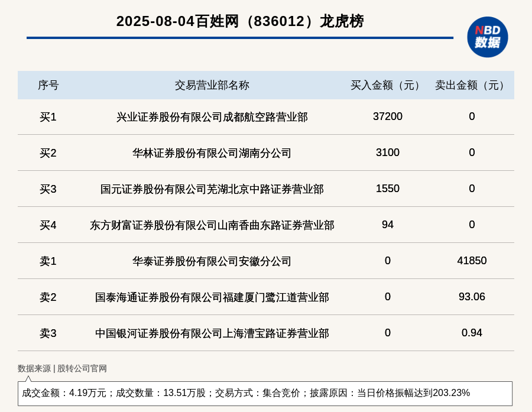532x412 pixels.
Task: Click the 卖1 row label
Action: click(48, 261)
